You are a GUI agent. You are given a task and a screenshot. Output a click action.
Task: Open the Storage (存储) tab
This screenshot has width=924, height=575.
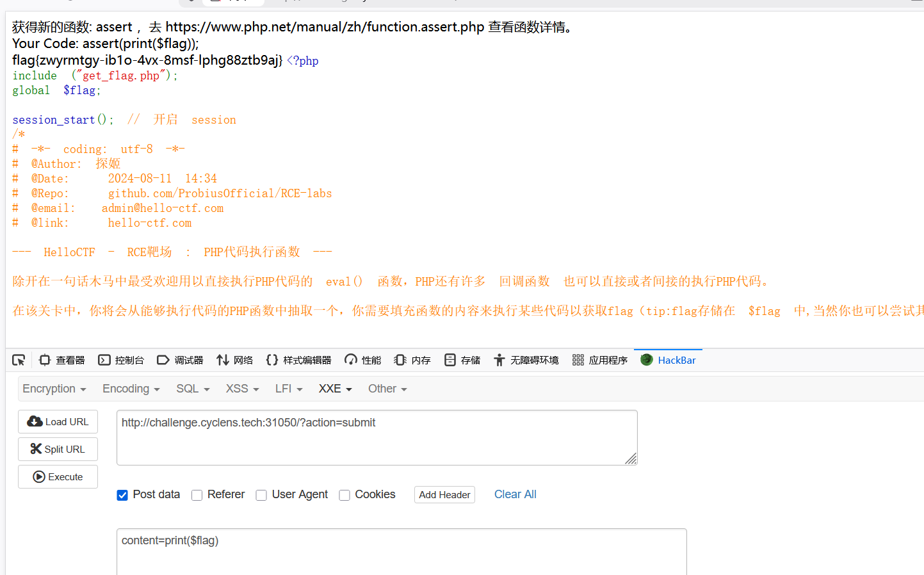click(x=462, y=360)
